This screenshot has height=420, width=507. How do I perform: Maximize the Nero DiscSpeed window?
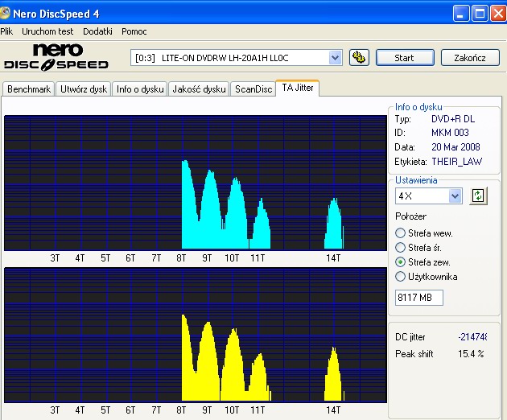(x=480, y=14)
